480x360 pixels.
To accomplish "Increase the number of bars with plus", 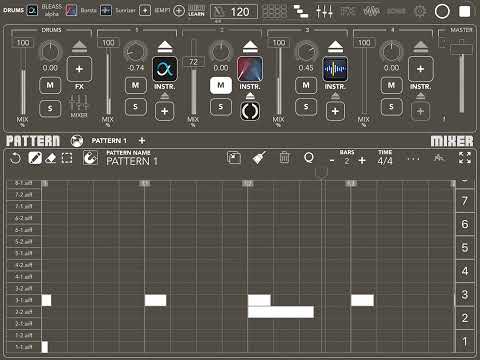I will (x=362, y=161).
